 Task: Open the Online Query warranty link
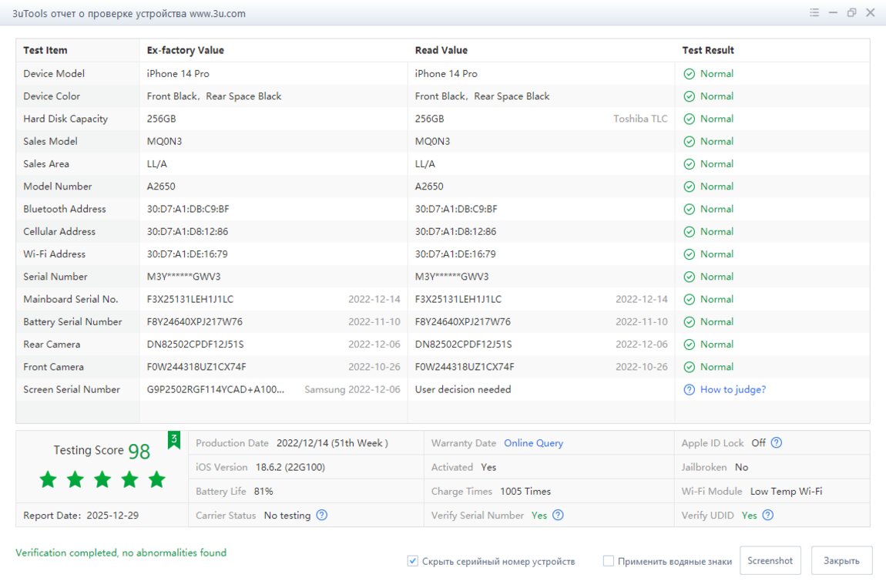533,443
